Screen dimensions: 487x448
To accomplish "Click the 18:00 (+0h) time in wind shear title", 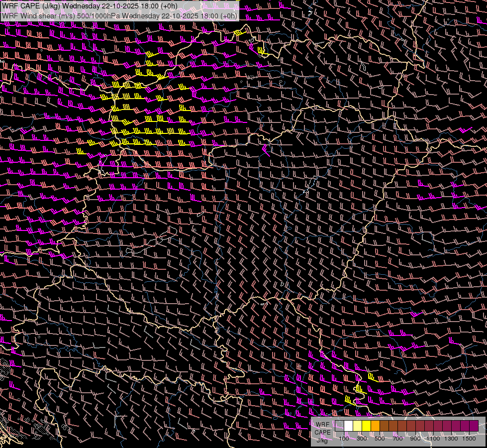I will pyautogui.click(x=217, y=15).
